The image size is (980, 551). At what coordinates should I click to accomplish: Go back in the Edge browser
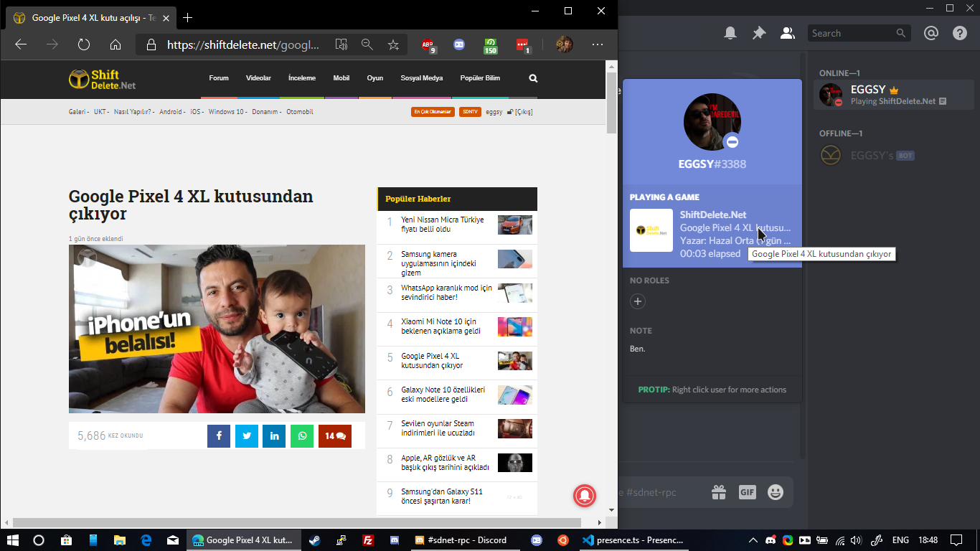pos(21,44)
